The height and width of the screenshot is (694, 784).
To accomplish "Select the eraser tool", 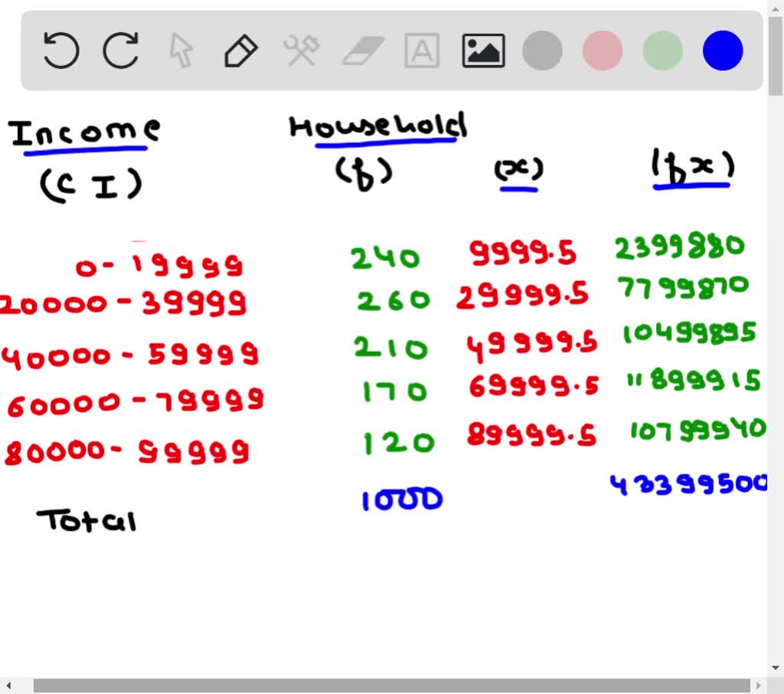I will click(x=363, y=51).
